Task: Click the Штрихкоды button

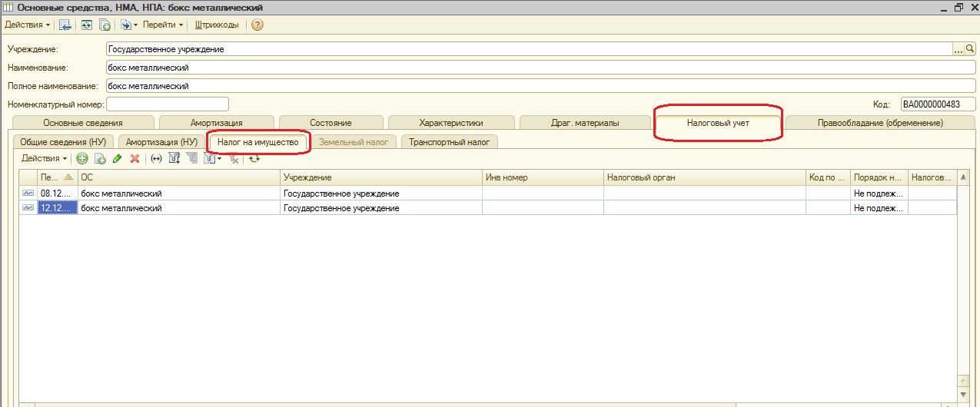Action: [217, 25]
